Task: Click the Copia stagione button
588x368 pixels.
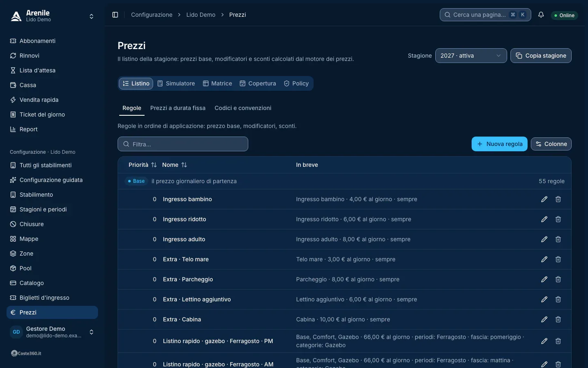Action: (x=541, y=56)
